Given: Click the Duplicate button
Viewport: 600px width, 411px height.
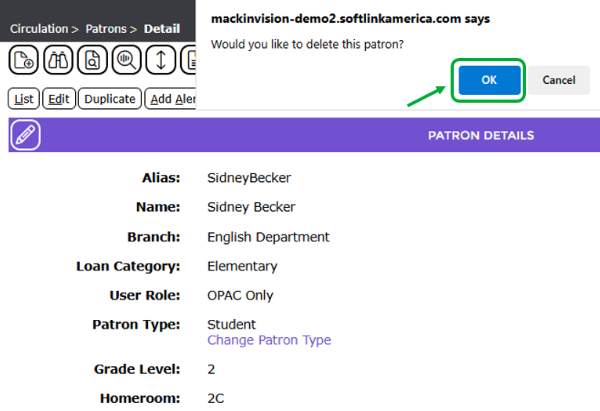Looking at the screenshot, I should 110,99.
